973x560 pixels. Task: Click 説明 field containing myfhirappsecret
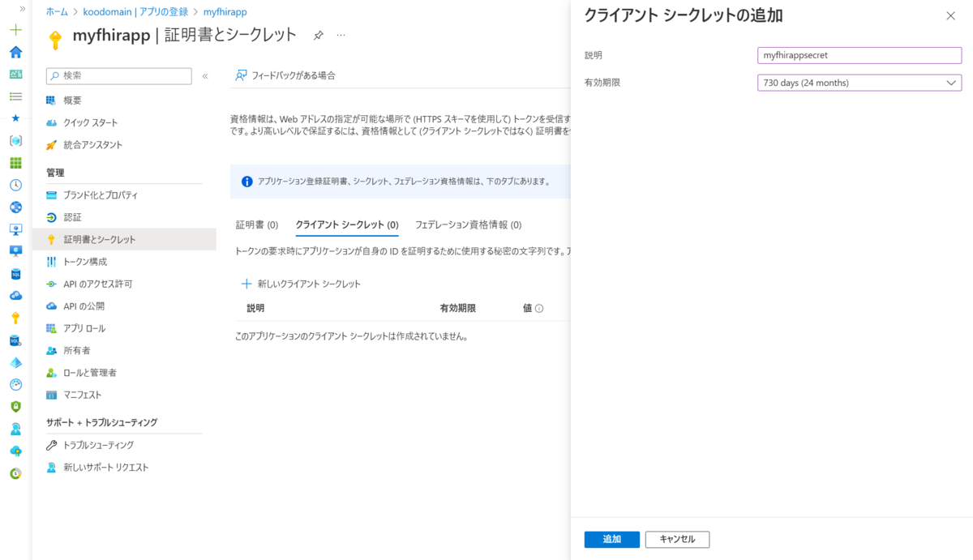coord(859,55)
